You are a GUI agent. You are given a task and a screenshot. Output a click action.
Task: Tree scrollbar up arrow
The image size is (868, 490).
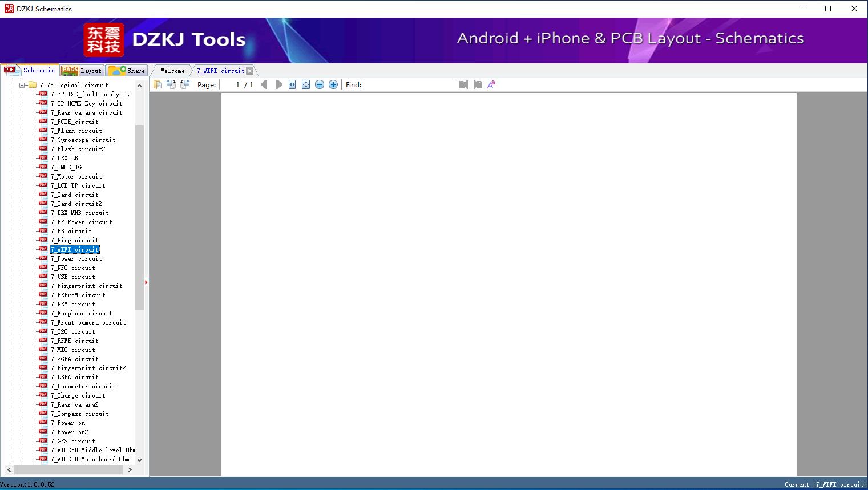139,86
